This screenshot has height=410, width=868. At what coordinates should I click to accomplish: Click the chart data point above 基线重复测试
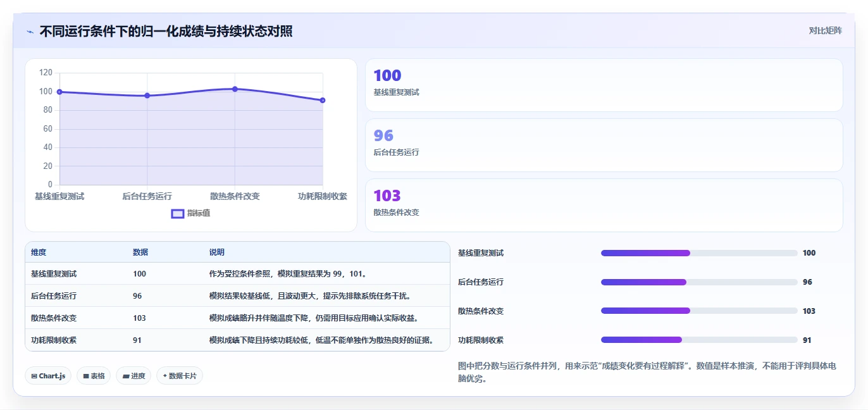[59, 92]
